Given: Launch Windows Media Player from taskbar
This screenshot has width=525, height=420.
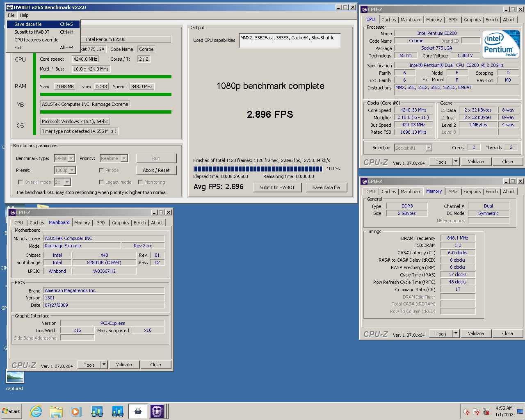Looking at the screenshot, I should point(76,411).
